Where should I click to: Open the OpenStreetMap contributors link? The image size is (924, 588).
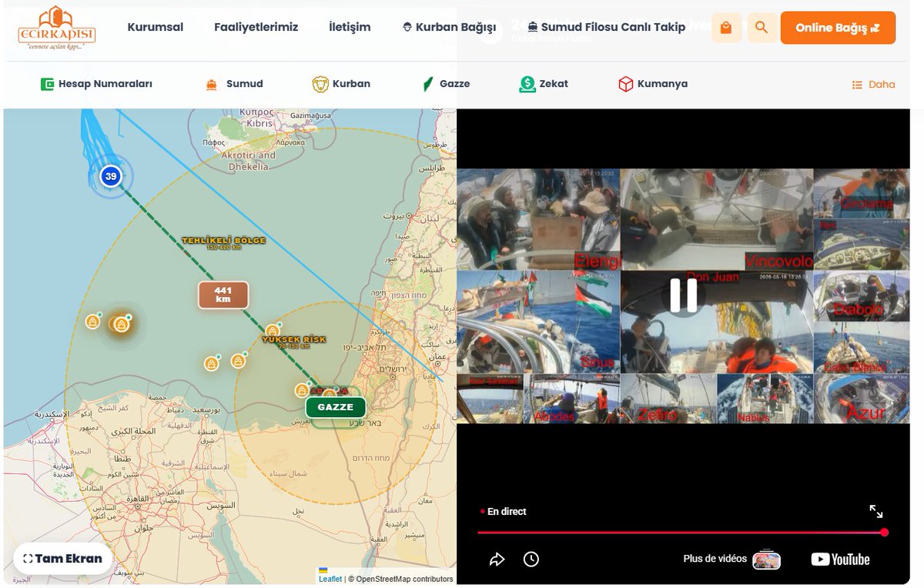(x=404, y=579)
